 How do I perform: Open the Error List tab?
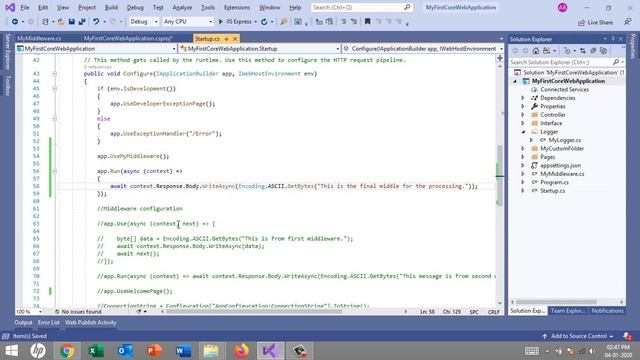point(49,322)
